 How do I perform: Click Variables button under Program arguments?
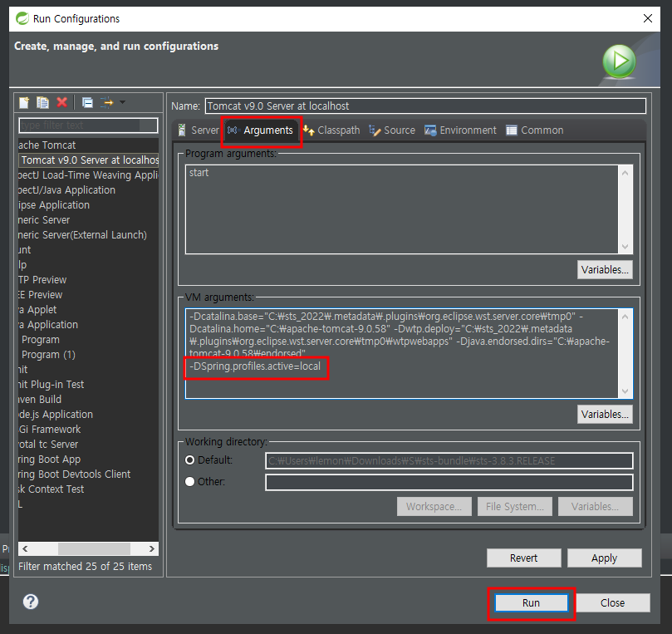click(605, 269)
